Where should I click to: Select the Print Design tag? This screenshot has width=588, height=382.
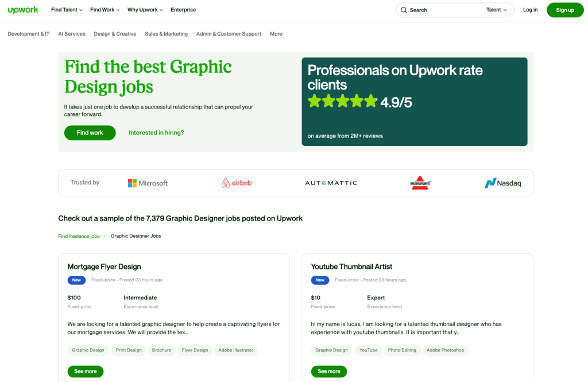click(129, 350)
